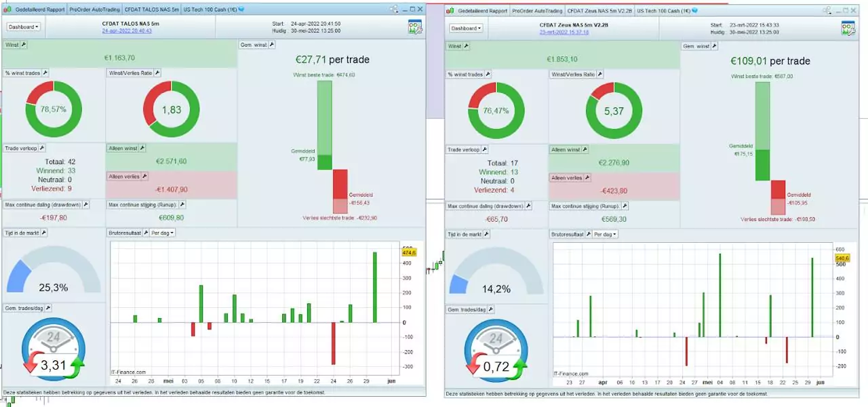Click the €1.163,70 profit value
This screenshot has height=407, width=868.
[x=119, y=58]
